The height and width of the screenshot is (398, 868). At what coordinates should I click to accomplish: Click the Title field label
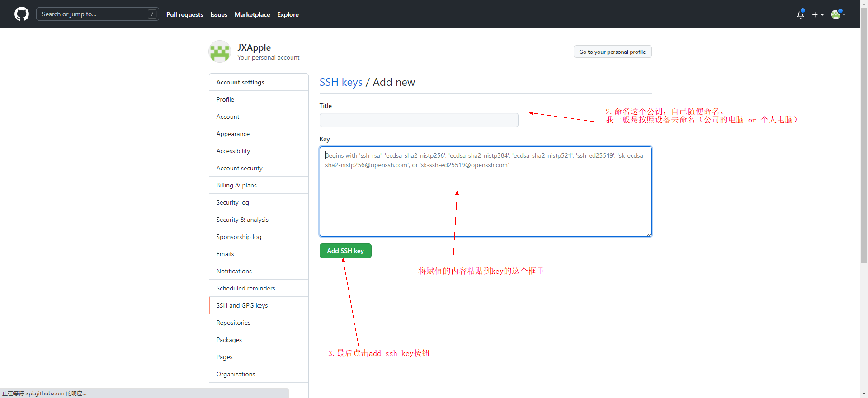[325, 106]
